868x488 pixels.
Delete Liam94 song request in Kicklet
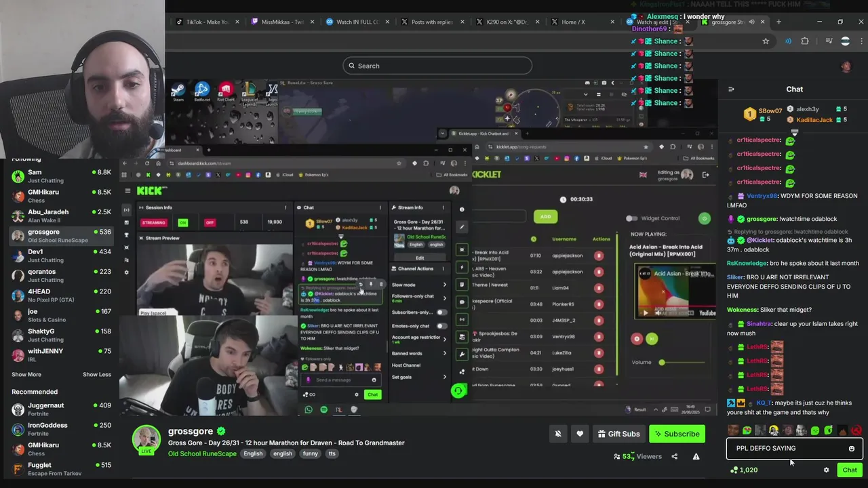point(599,288)
